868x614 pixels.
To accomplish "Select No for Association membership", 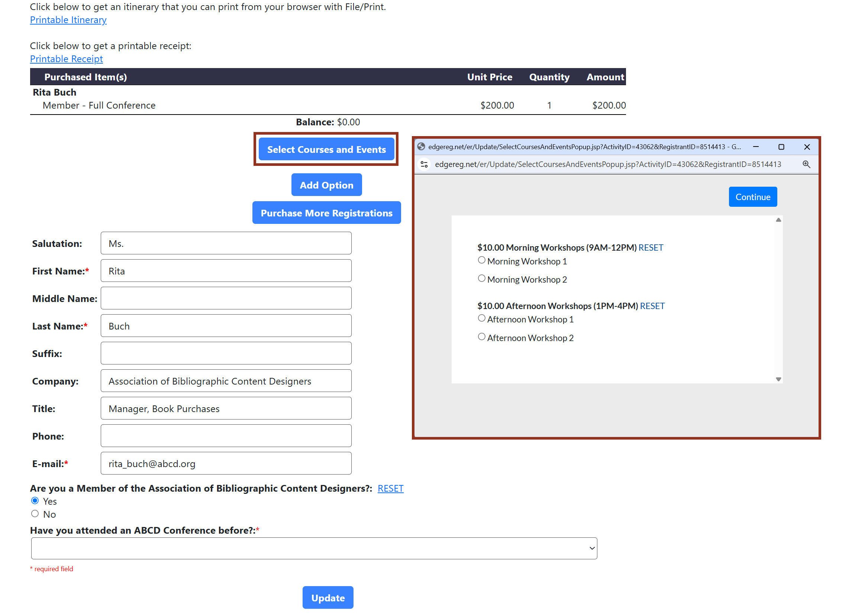I will pyautogui.click(x=35, y=514).
